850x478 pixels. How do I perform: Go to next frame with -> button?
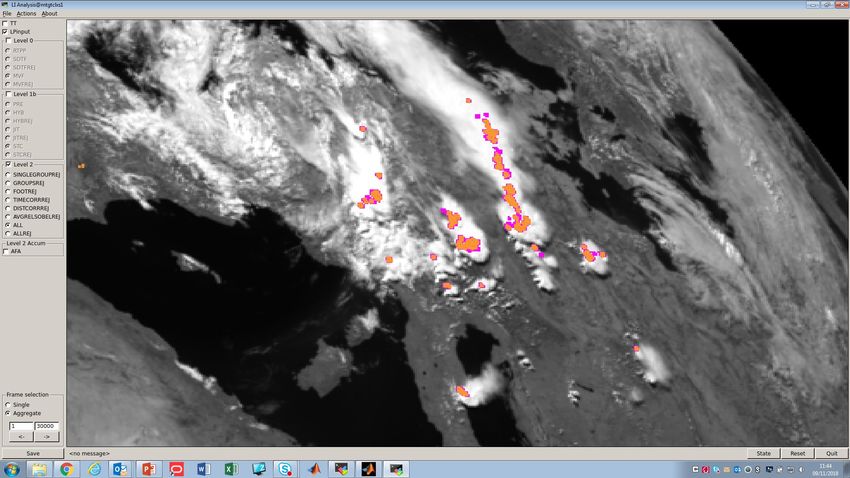pos(47,436)
